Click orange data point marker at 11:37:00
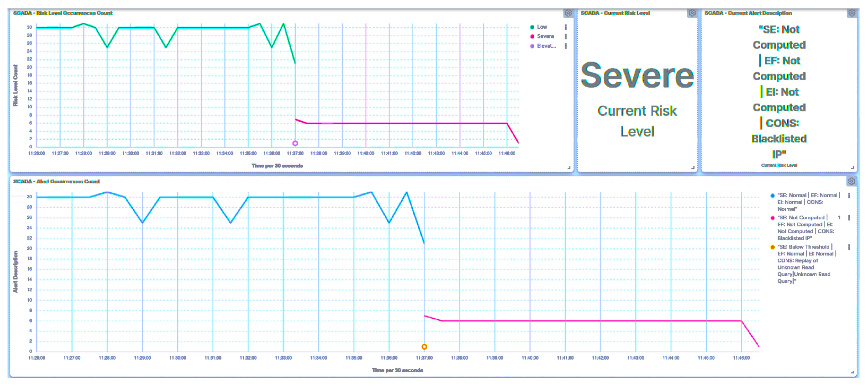The width and height of the screenshot is (868, 386). (424, 347)
